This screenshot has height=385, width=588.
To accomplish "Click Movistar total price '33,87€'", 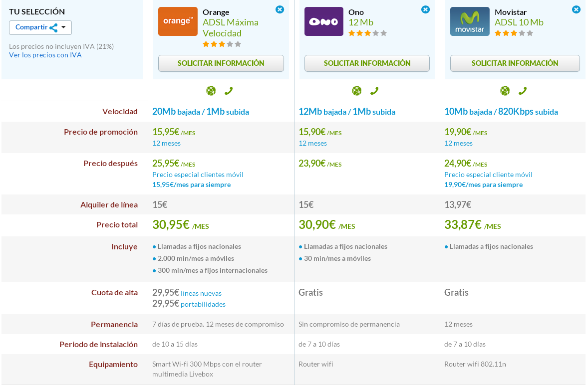I will click(x=463, y=225).
